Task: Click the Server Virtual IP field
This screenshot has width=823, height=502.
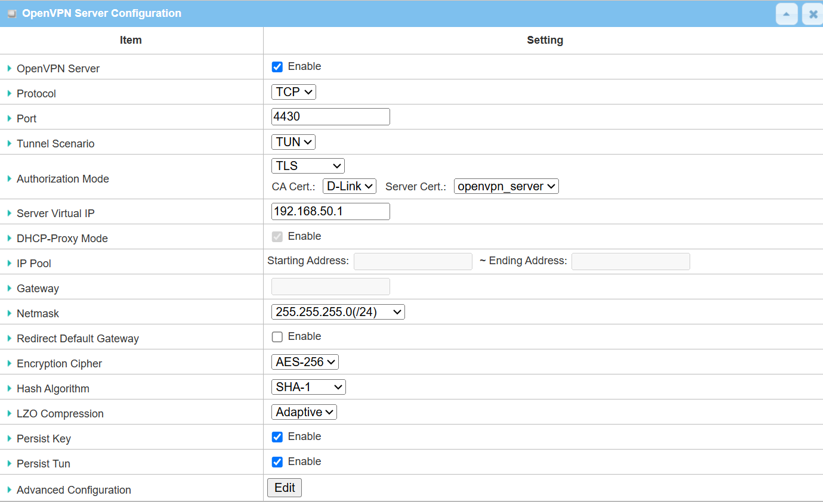Action: tap(330, 212)
